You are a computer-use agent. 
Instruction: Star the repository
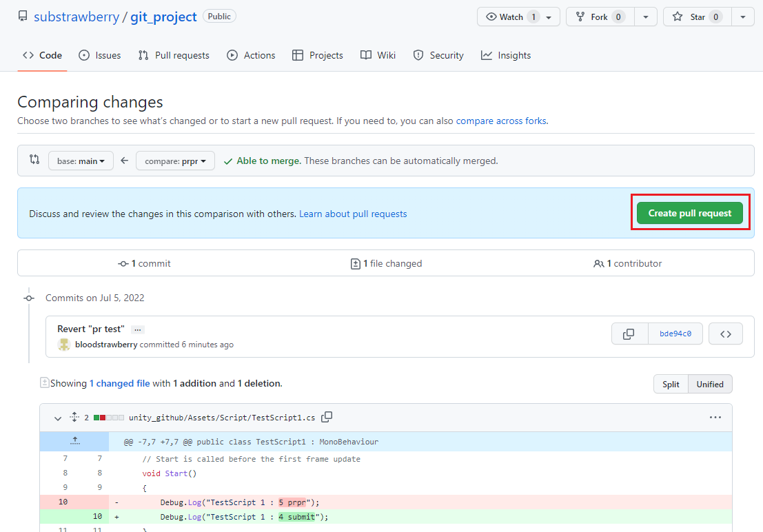pyautogui.click(x=698, y=17)
